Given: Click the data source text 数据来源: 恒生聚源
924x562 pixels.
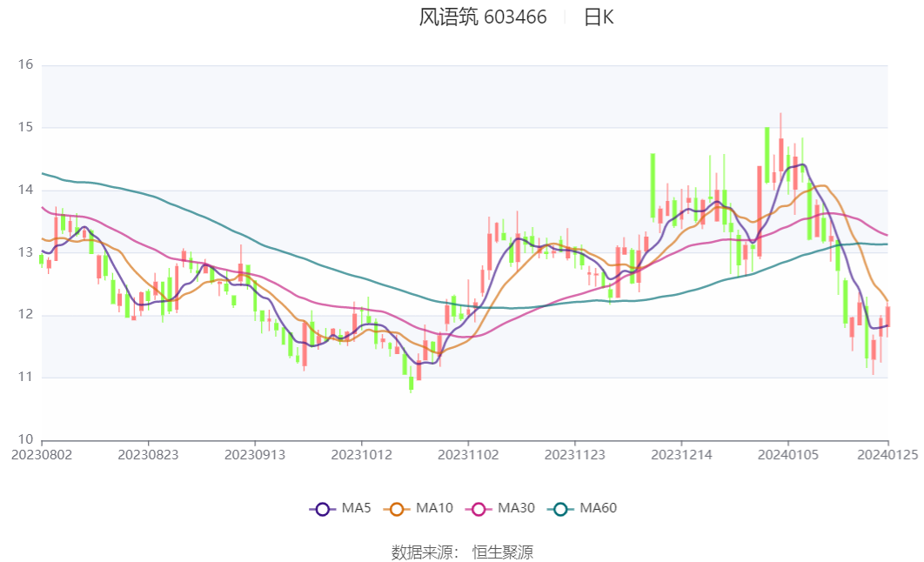Looking at the screenshot, I should [x=462, y=552].
